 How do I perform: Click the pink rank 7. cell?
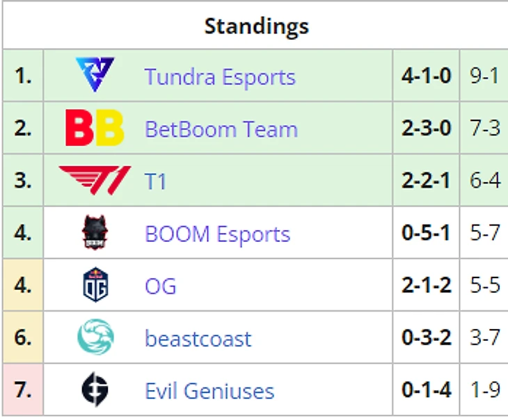pyautogui.click(x=23, y=390)
